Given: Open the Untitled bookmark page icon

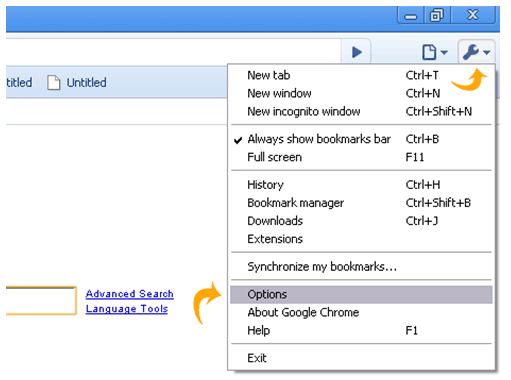Looking at the screenshot, I should click(53, 83).
